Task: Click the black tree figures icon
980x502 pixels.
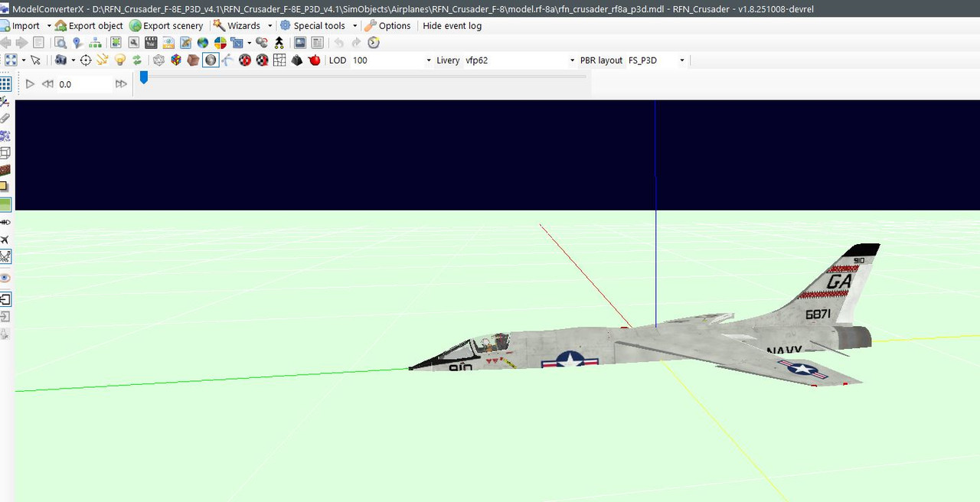Action: coord(279,43)
